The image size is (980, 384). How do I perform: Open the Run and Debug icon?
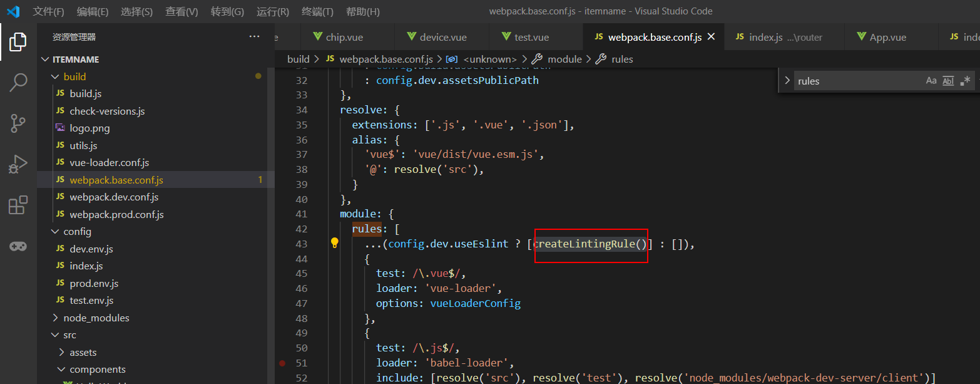pyautogui.click(x=18, y=165)
